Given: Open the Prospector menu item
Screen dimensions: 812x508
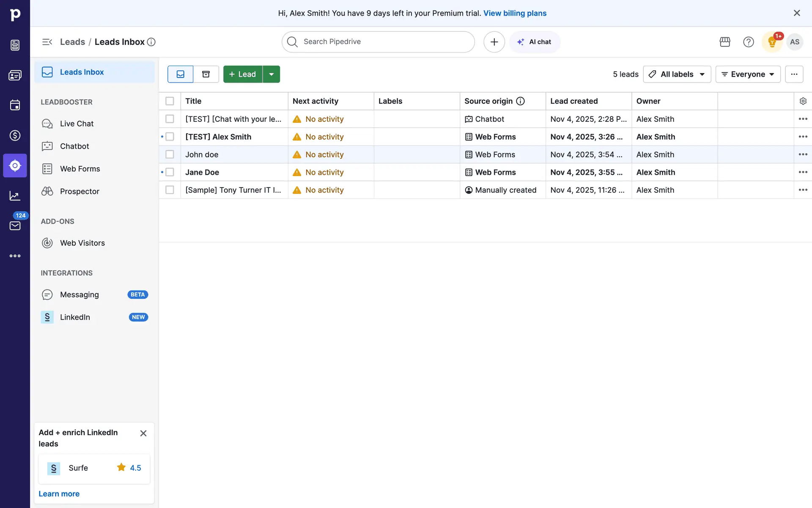Looking at the screenshot, I should pos(80,191).
